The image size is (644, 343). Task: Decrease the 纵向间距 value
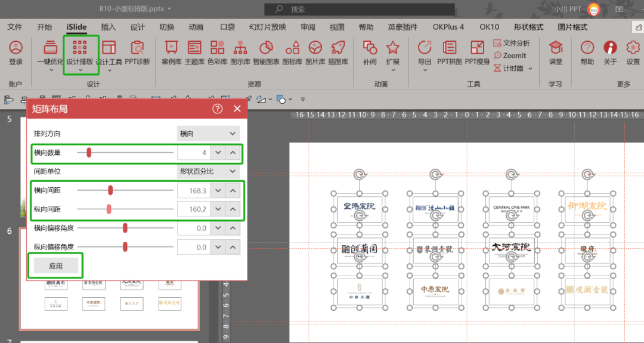218,209
